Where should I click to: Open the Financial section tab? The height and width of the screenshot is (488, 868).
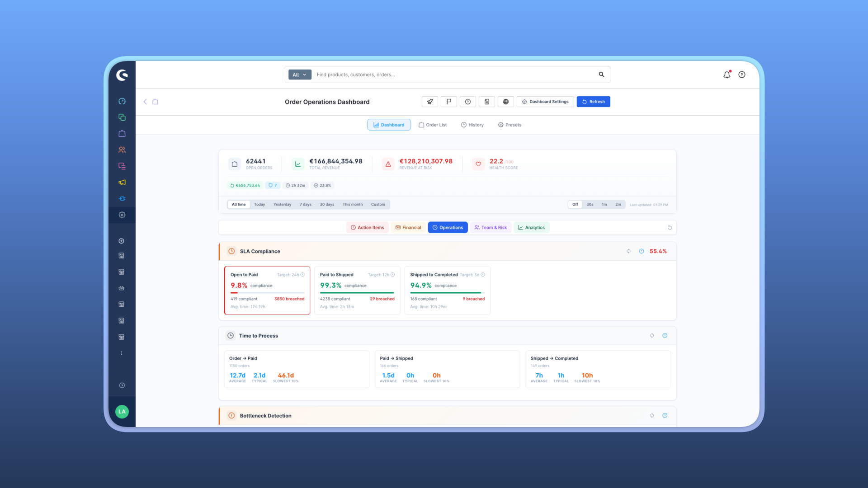point(408,228)
